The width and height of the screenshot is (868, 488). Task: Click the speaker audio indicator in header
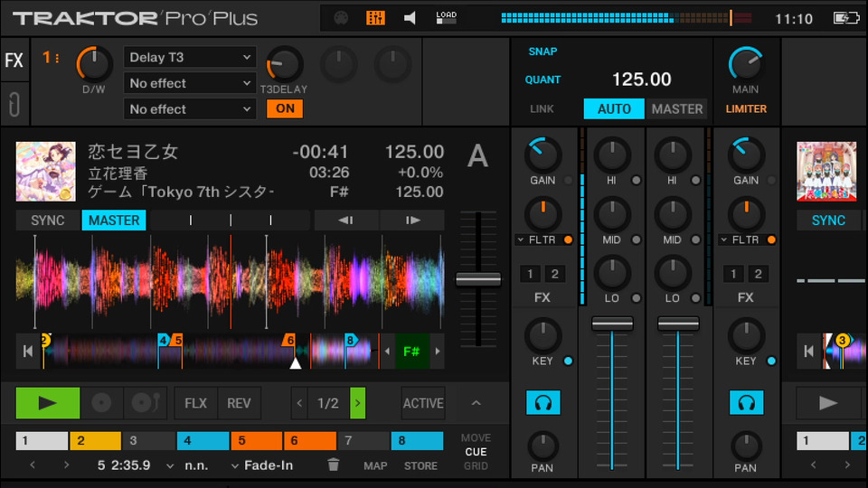(410, 18)
